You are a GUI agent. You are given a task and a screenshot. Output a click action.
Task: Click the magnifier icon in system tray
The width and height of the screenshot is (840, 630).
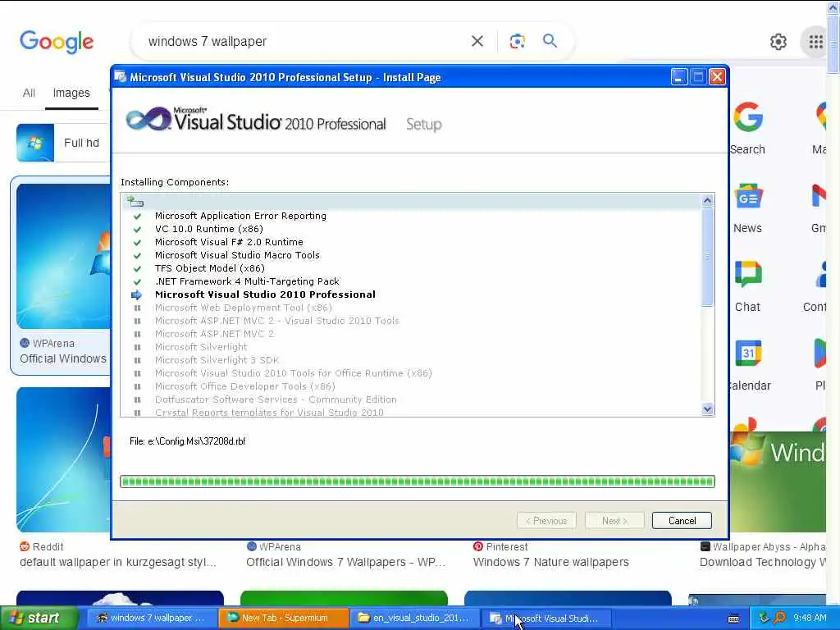(779, 618)
